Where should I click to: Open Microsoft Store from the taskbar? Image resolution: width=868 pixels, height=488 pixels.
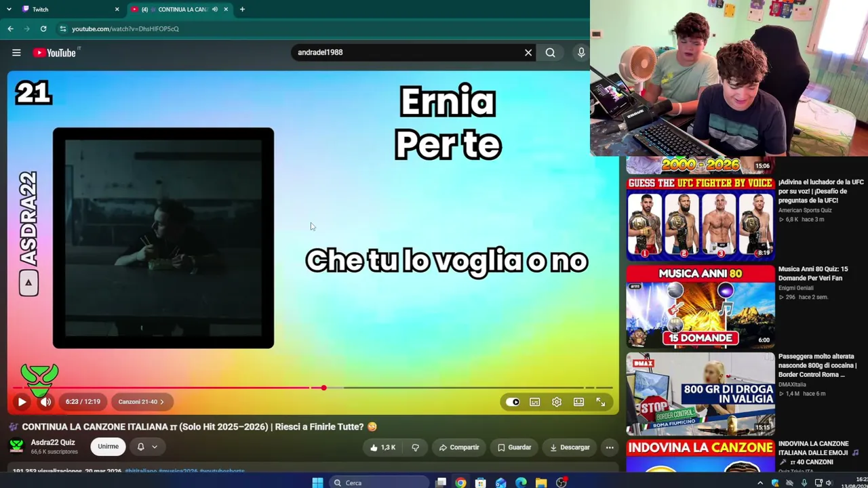coord(481,483)
